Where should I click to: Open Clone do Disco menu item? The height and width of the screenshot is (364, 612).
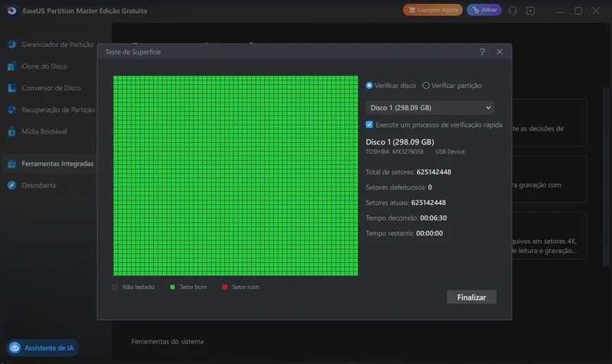pos(44,67)
